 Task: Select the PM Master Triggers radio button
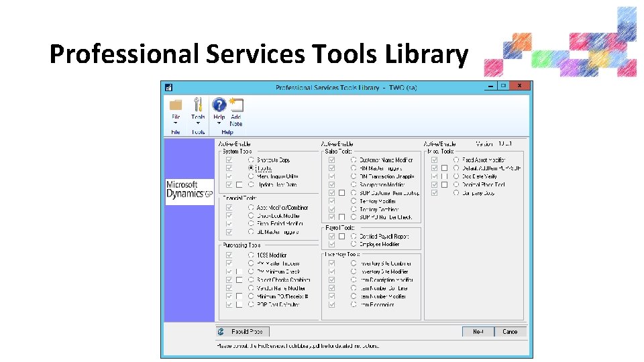point(251,263)
